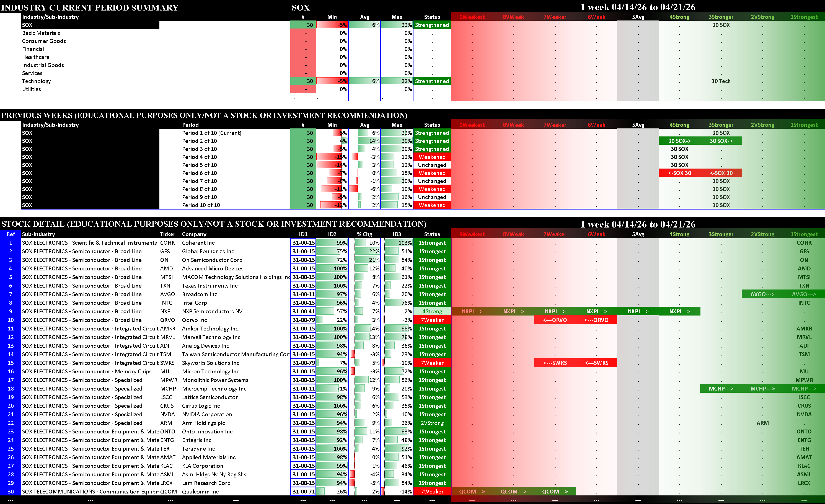Click the green Strengthened status for Technology
Screen dimensions: 825x504
point(432,81)
